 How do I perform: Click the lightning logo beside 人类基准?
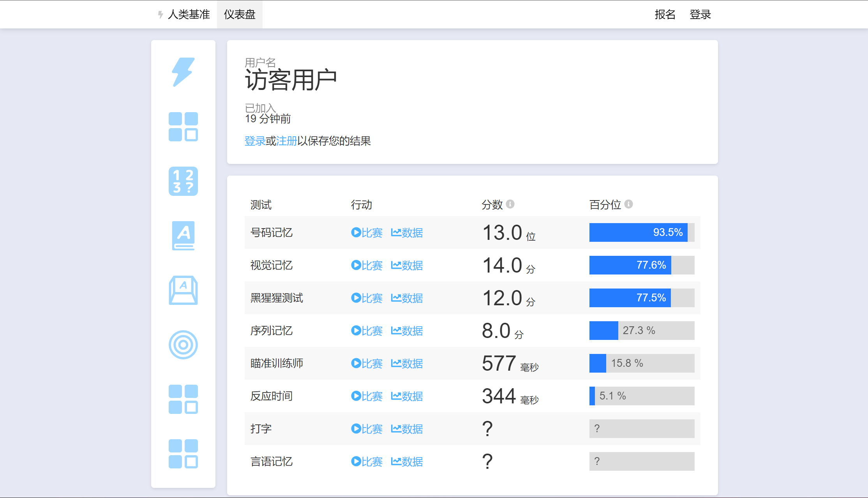[x=160, y=14]
